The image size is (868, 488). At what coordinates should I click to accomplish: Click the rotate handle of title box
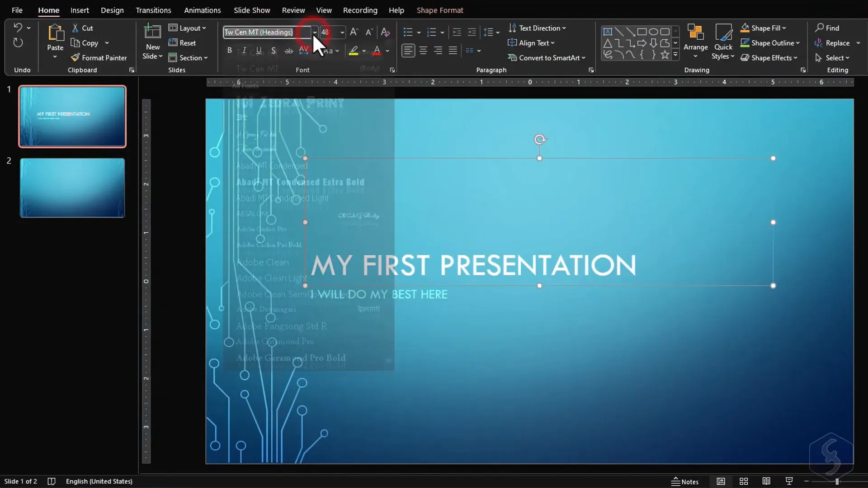pos(540,140)
